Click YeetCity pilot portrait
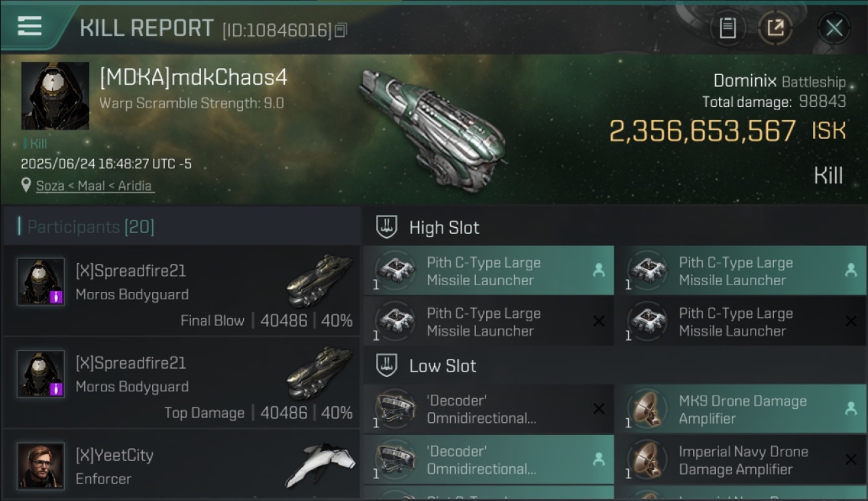The height and width of the screenshot is (501, 868). pos(41,466)
